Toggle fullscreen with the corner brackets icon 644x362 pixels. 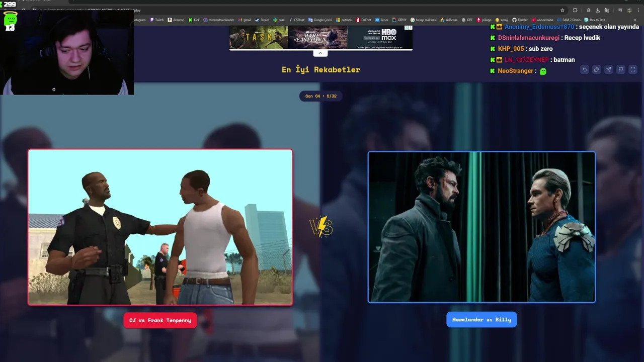633,69
